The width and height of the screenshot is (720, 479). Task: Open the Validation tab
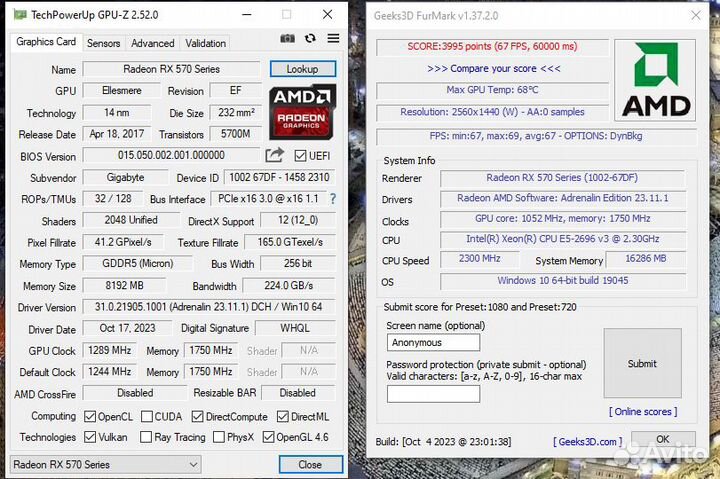(x=205, y=43)
